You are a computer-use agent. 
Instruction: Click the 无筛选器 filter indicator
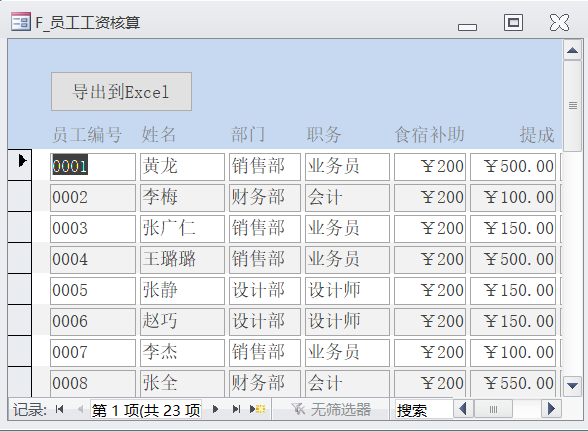tap(331, 409)
